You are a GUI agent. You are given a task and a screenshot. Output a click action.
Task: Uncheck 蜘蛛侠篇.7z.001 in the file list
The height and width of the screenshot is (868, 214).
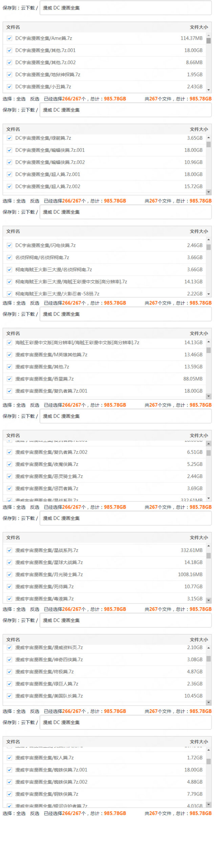[9, 770]
